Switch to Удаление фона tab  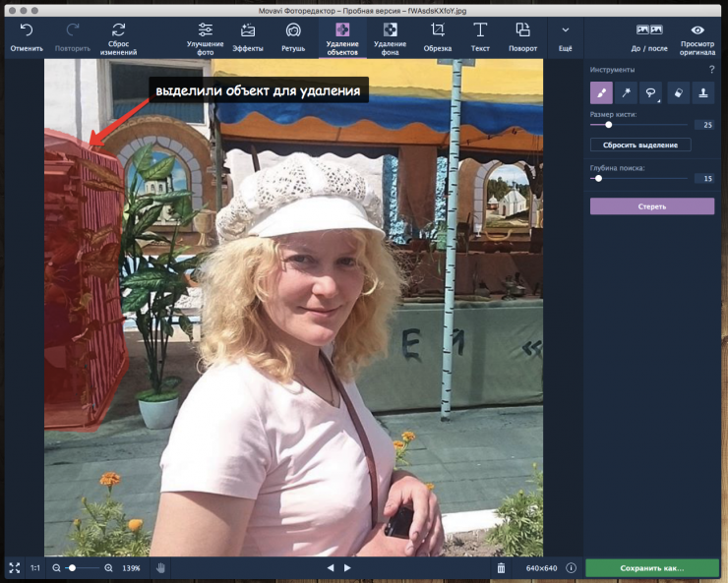(x=390, y=36)
